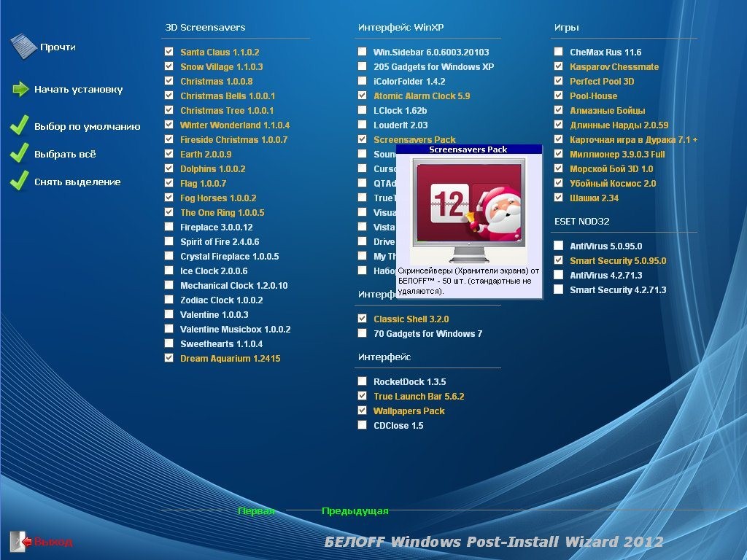
Task: Click Снять выделение button
Action: [77, 182]
